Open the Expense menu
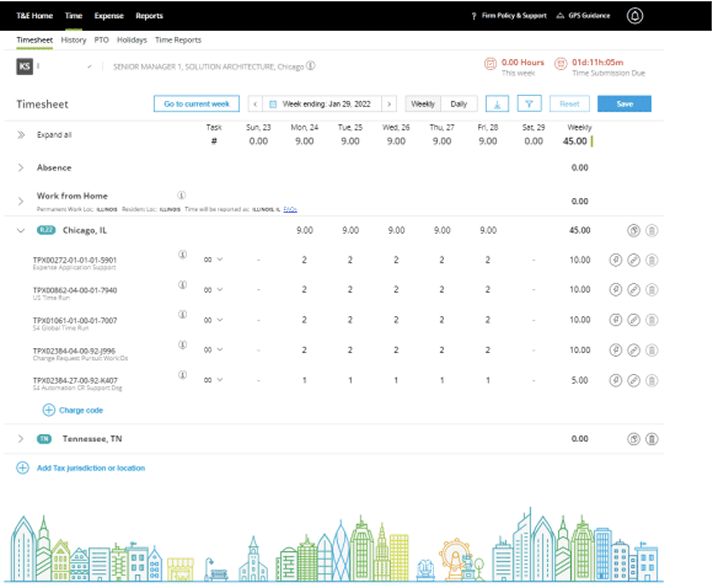The height and width of the screenshot is (588, 713). (109, 16)
